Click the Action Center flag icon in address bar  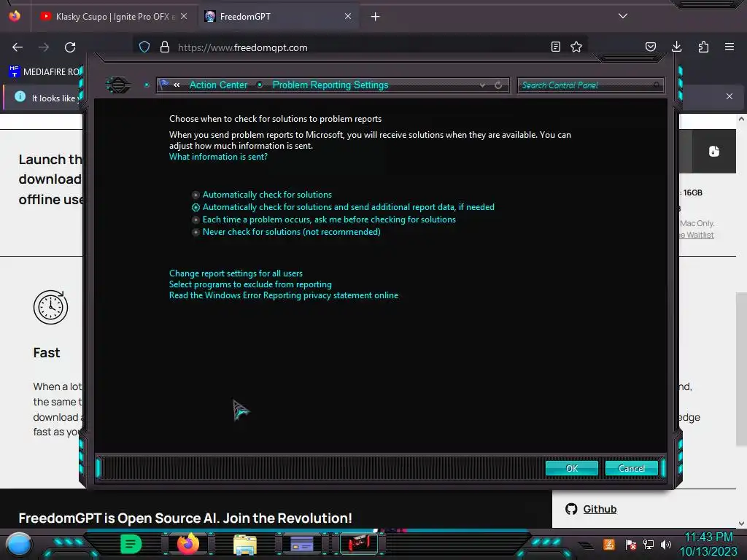click(x=164, y=85)
